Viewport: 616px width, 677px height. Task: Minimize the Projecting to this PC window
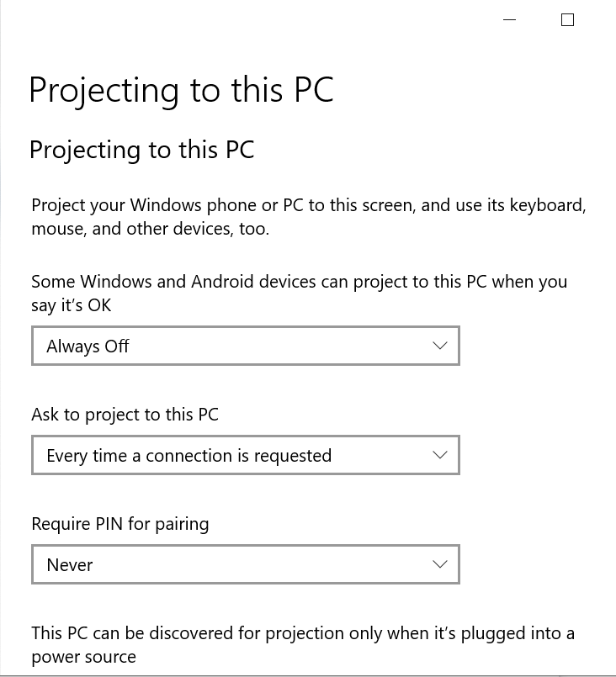(x=509, y=20)
